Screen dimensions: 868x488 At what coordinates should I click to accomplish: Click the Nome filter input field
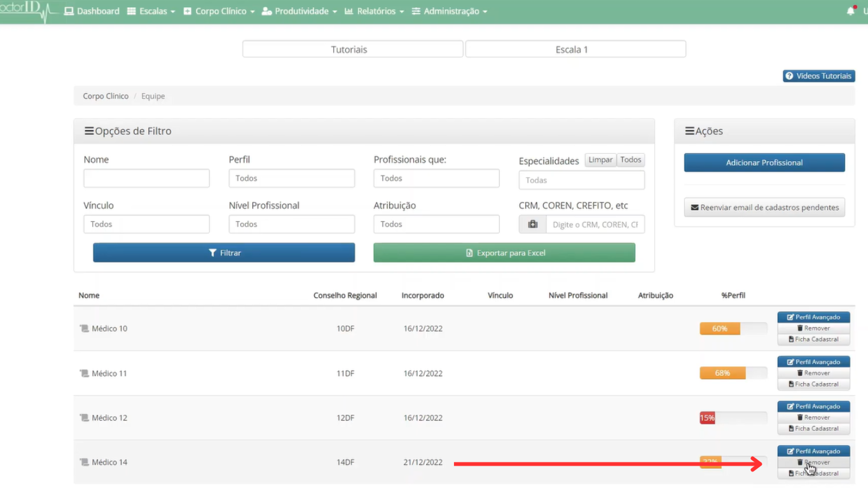[x=146, y=178]
